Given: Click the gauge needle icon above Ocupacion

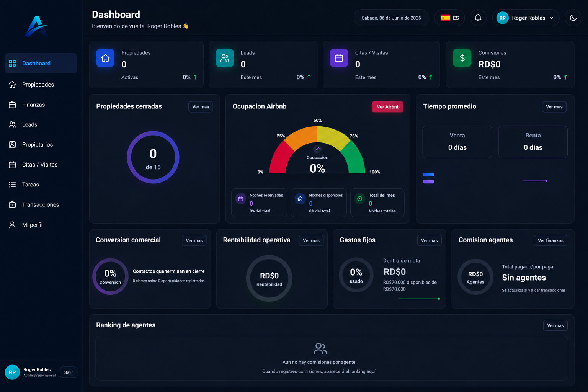Looking at the screenshot, I should tap(317, 149).
